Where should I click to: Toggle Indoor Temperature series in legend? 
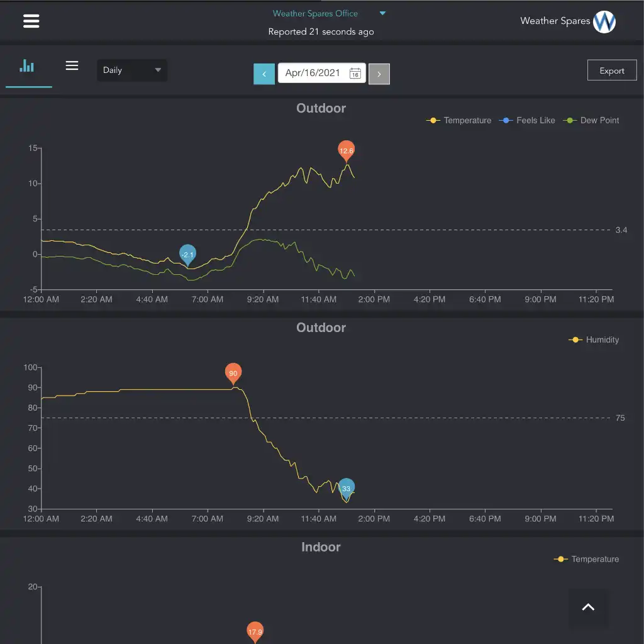[x=587, y=559]
